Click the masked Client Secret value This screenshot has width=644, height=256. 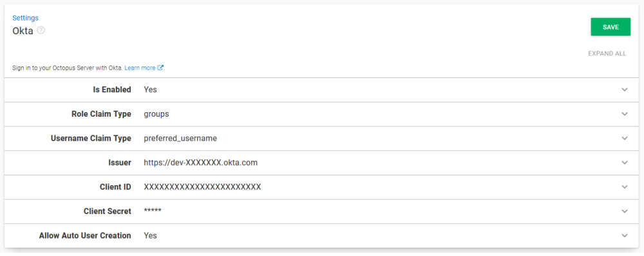[x=153, y=211]
